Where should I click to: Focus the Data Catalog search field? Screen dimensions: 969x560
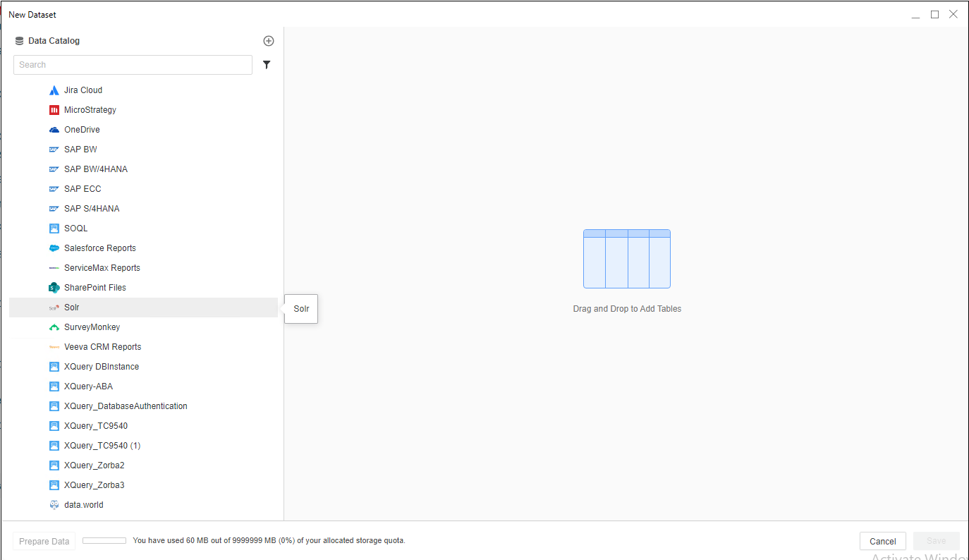point(133,65)
